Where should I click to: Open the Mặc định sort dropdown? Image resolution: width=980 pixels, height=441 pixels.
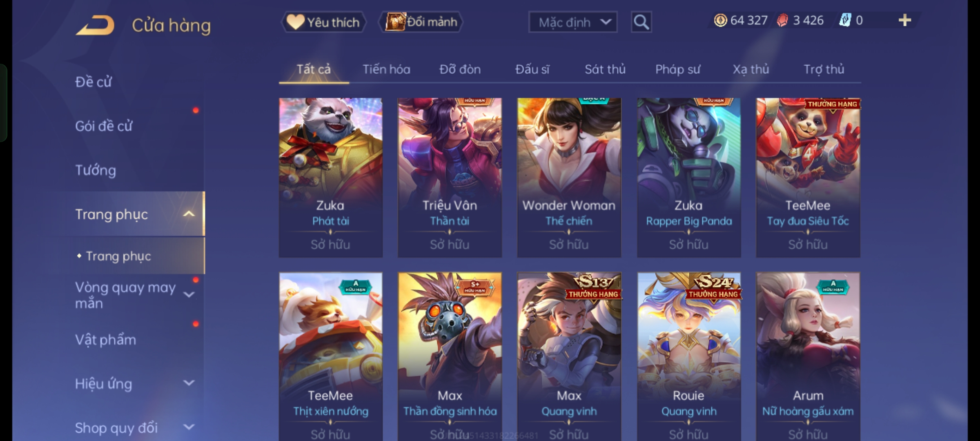click(572, 22)
